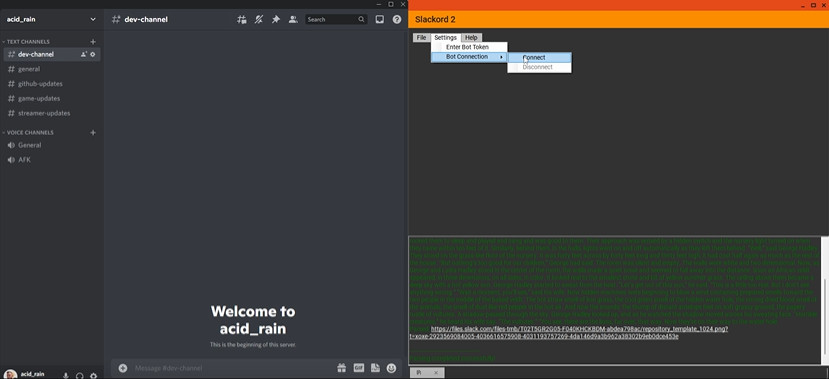Click the Slackord 2 title text
The height and width of the screenshot is (379, 829).
pyautogui.click(x=435, y=20)
